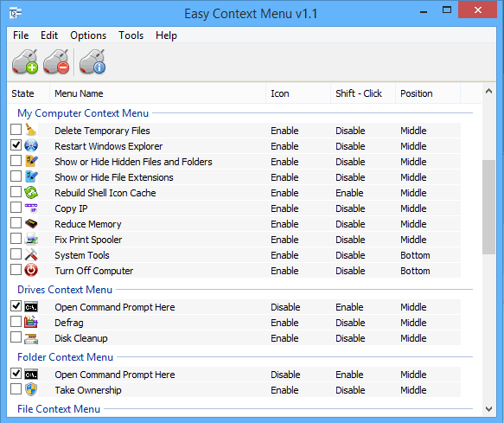Uncheck the Restart Windows Explorer checkbox
The height and width of the screenshot is (423, 504).
16,145
